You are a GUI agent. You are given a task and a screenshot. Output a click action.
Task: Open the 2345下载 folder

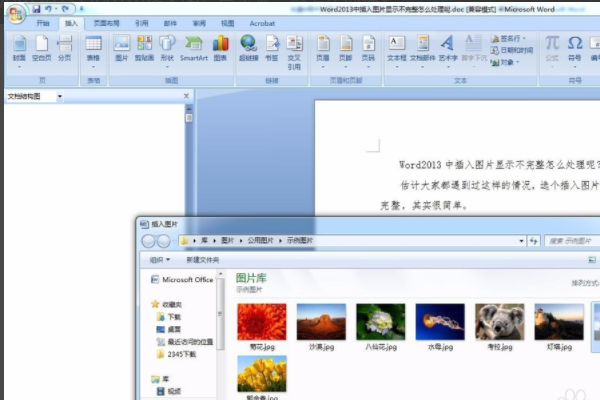(x=176, y=354)
